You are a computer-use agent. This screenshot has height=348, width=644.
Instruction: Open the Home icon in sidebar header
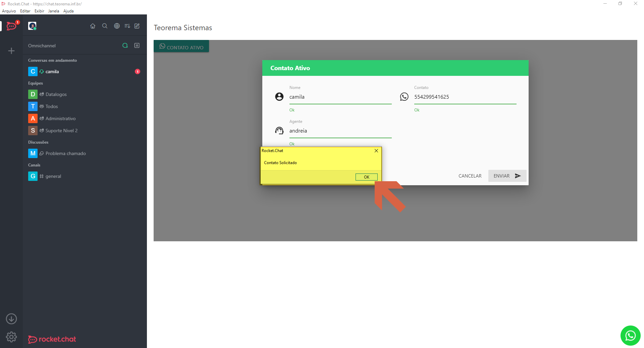pyautogui.click(x=93, y=26)
